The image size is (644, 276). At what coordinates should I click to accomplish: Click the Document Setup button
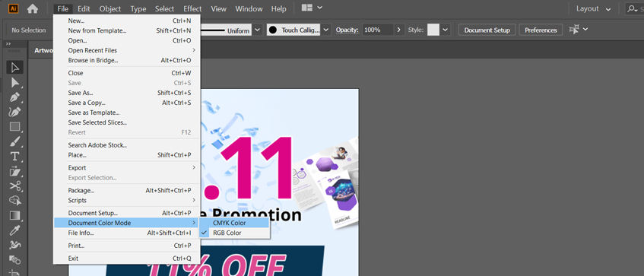click(x=487, y=30)
